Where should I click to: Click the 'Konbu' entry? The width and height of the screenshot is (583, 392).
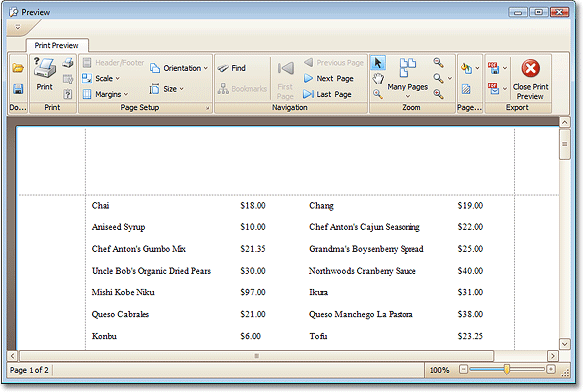[104, 336]
